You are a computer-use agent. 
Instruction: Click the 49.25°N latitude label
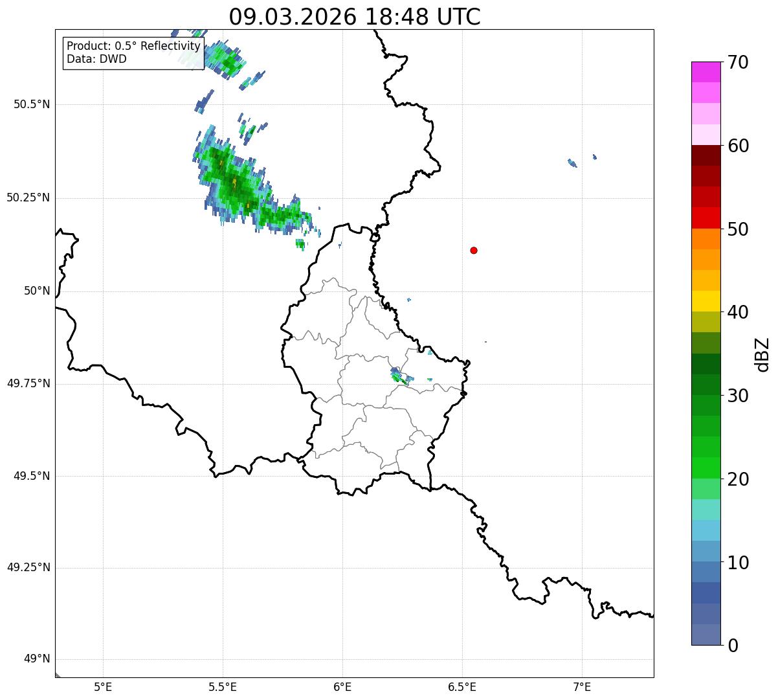[x=28, y=568]
